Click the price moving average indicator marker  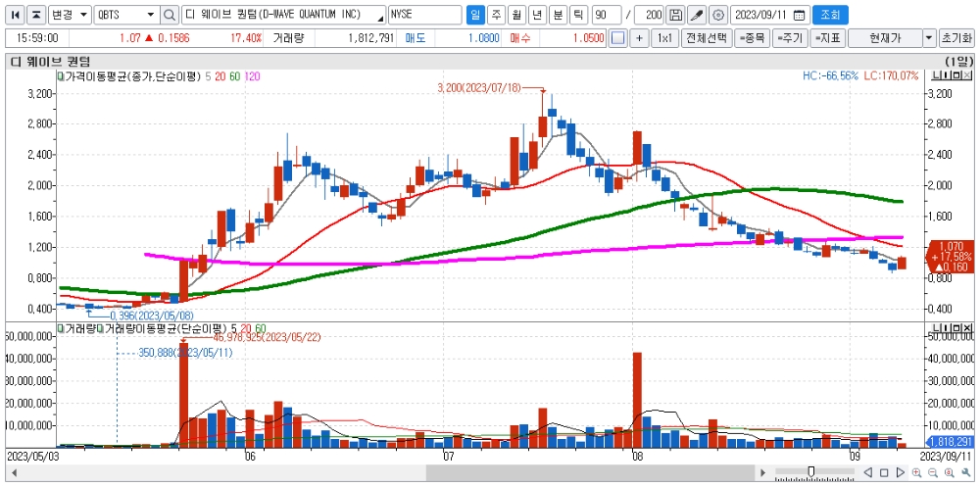61,76
